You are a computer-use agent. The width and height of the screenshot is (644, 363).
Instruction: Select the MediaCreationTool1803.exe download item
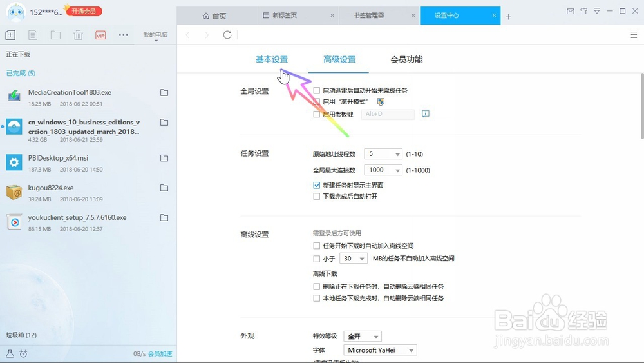click(x=88, y=98)
